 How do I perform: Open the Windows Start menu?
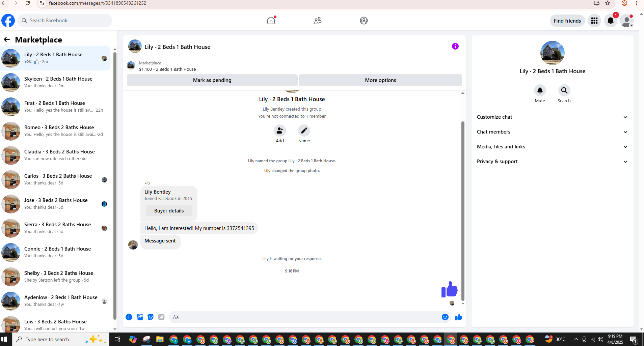(x=4, y=339)
